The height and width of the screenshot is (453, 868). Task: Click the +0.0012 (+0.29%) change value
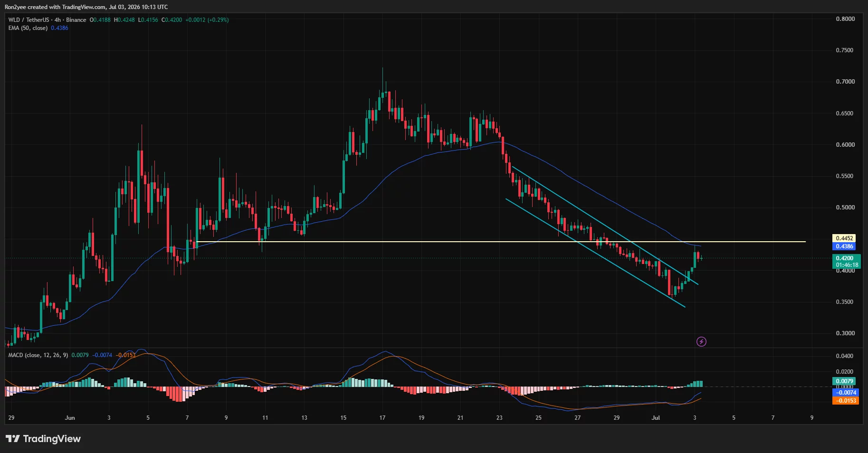point(207,20)
